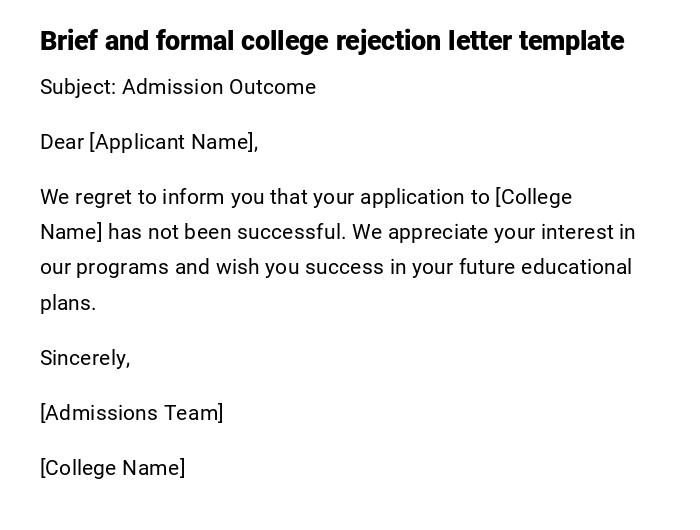Image resolution: width=700 pixels, height=530 pixels.
Task: Click the "Sincerely," closing line
Action: tap(85, 358)
